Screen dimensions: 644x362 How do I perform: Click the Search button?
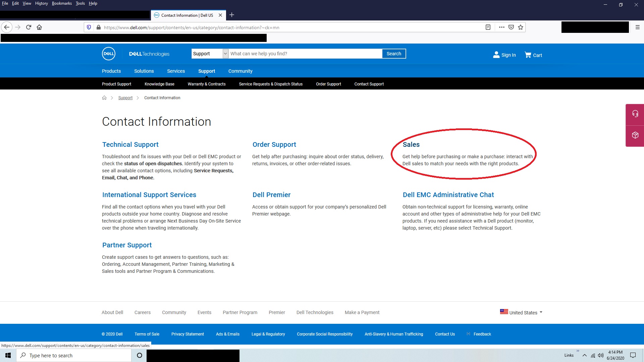[x=394, y=54]
